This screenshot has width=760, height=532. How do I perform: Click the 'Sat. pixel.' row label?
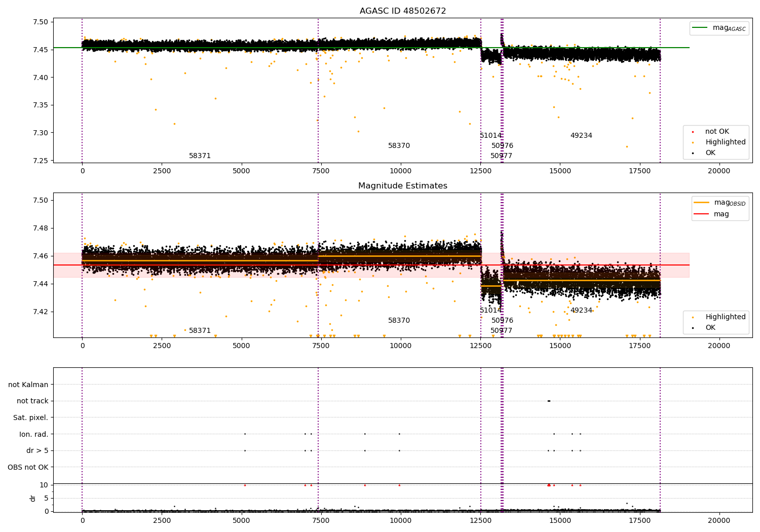[31, 418]
